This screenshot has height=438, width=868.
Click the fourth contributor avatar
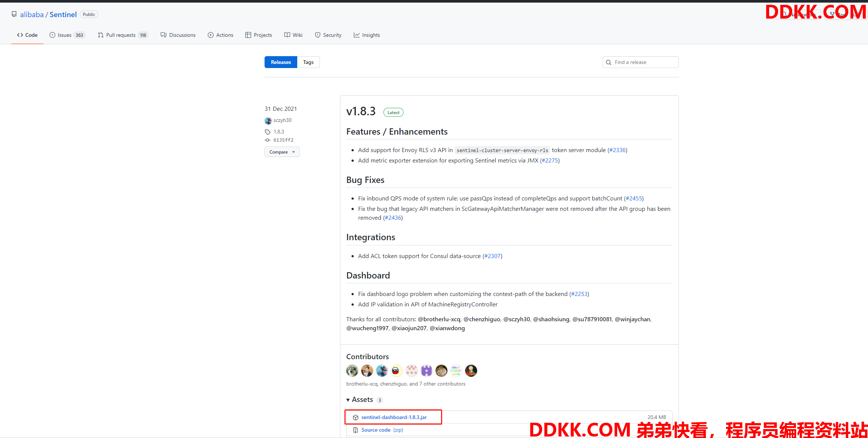(397, 371)
